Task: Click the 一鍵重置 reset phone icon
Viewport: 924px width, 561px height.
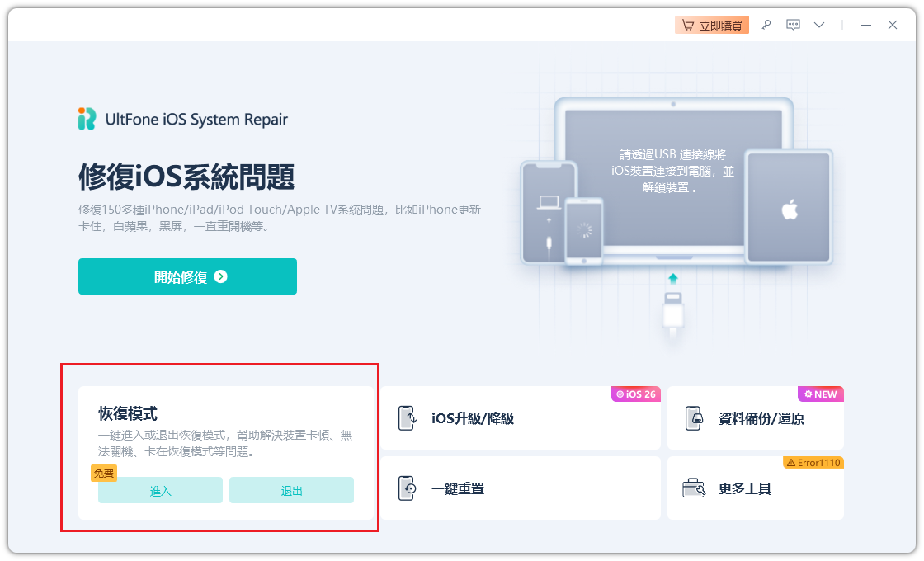Action: click(408, 488)
